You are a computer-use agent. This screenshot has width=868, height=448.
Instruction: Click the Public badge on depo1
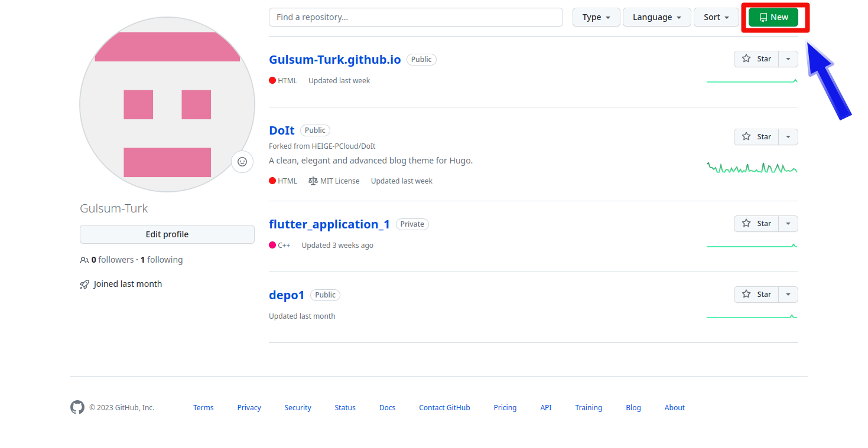point(326,295)
